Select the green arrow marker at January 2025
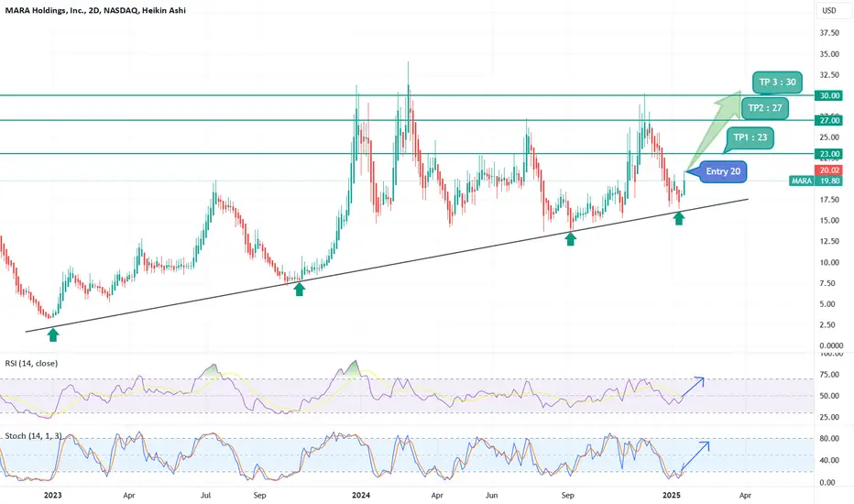854x504 pixels. pyautogui.click(x=679, y=218)
